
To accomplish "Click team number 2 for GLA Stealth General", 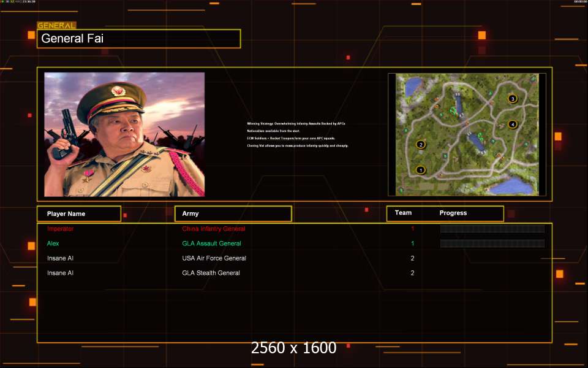I will (x=412, y=273).
